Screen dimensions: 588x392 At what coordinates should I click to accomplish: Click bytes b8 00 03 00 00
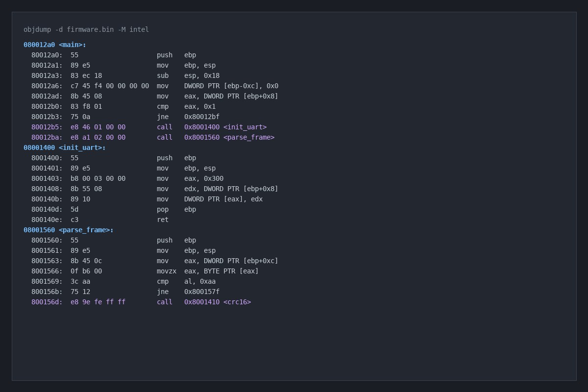(x=98, y=178)
